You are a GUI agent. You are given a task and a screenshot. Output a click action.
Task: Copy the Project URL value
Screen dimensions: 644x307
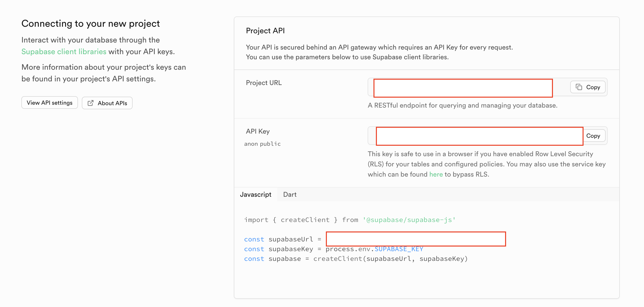click(x=587, y=87)
